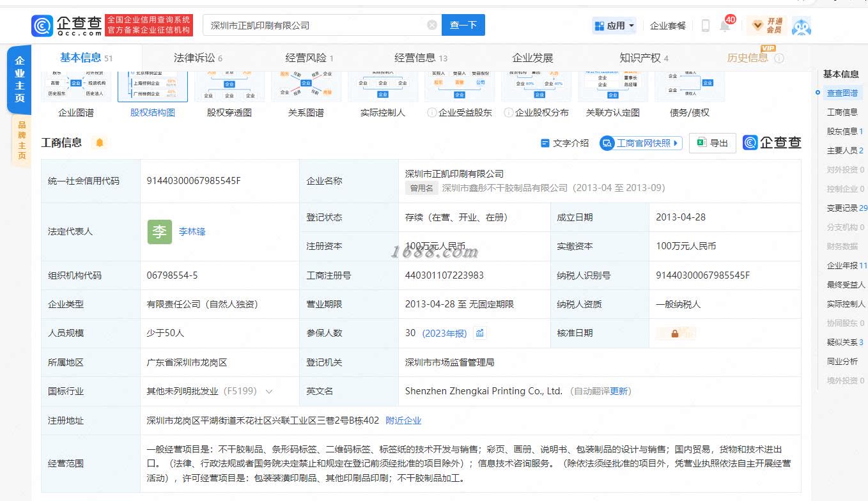Expand the 其他未列明批发业 industry chevron
The image size is (868, 501).
[x=269, y=391]
